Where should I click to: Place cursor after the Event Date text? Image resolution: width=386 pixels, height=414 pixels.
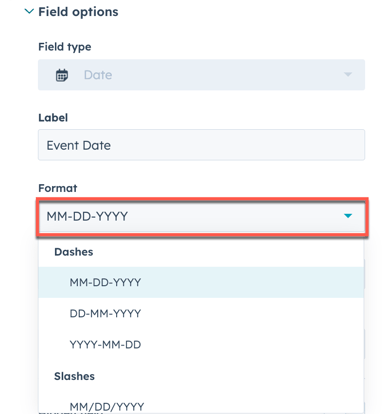(113, 145)
